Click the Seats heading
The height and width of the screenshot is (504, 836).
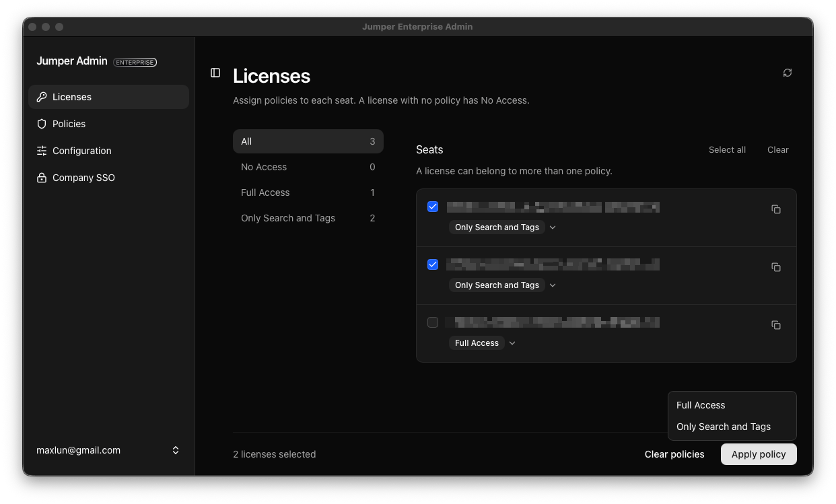(x=429, y=149)
